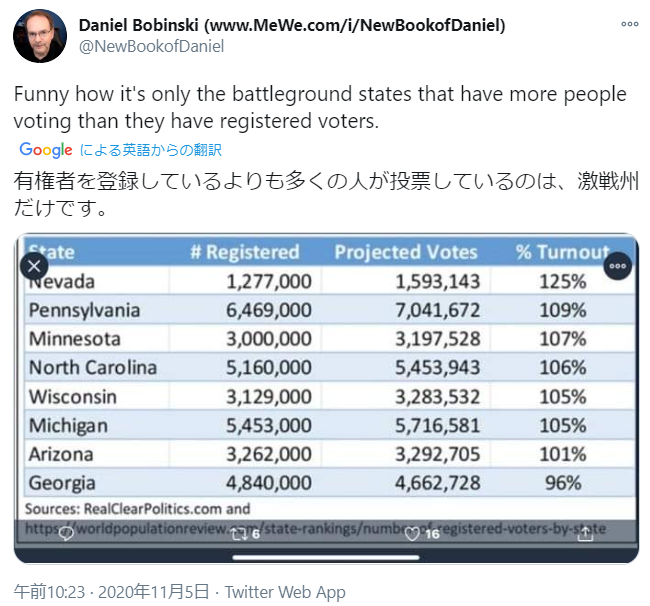The width and height of the screenshot is (650, 606).
Task: Click the Projected Votes header
Action: pyautogui.click(x=406, y=252)
